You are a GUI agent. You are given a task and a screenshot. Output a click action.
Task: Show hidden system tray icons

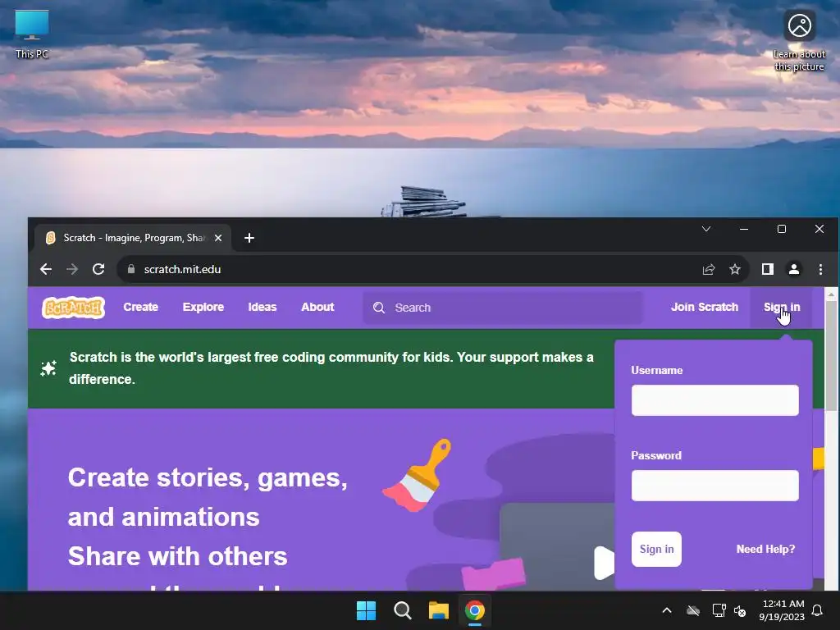point(667,610)
